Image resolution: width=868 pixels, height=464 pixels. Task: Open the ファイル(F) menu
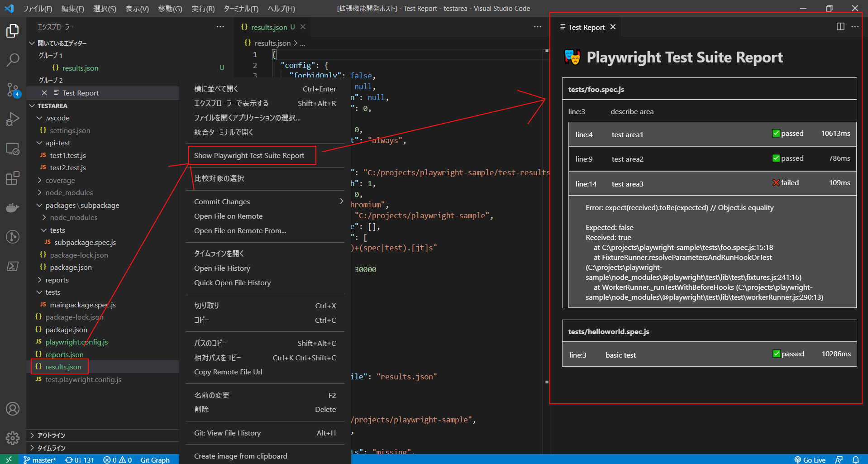tap(38, 9)
